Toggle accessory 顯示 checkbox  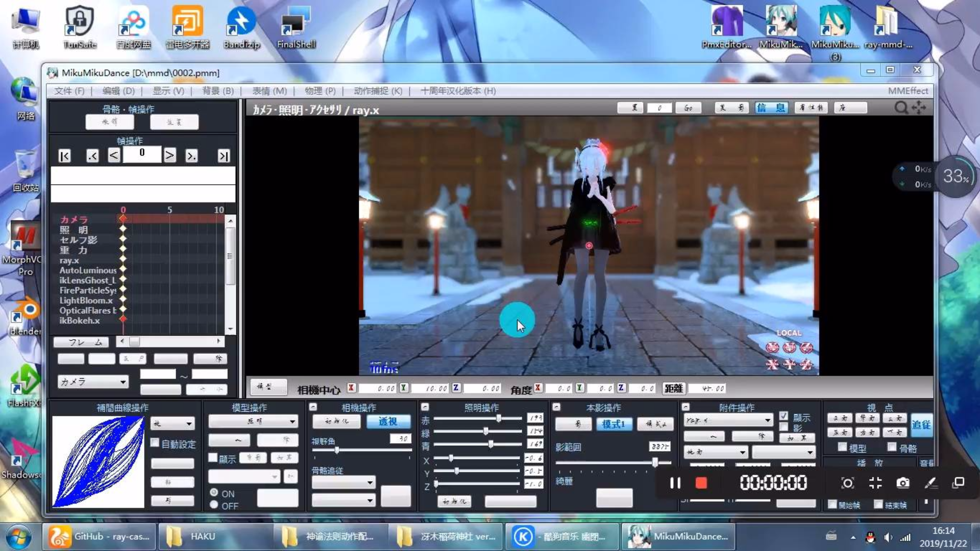(783, 416)
